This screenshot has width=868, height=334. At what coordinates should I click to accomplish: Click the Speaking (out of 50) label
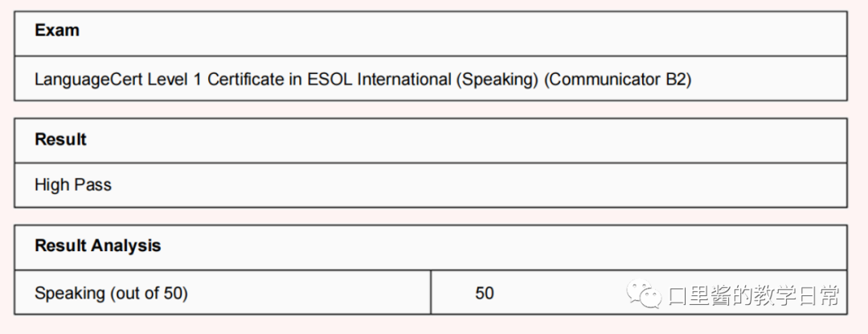(111, 293)
